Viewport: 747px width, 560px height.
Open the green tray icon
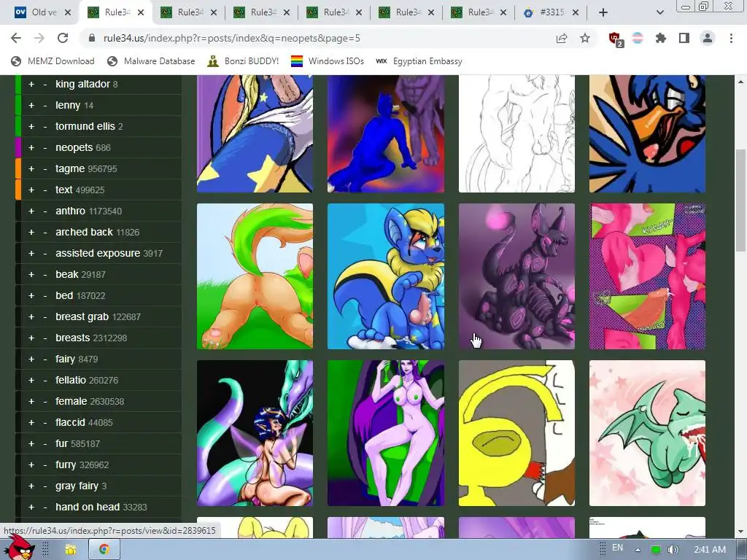656,550
